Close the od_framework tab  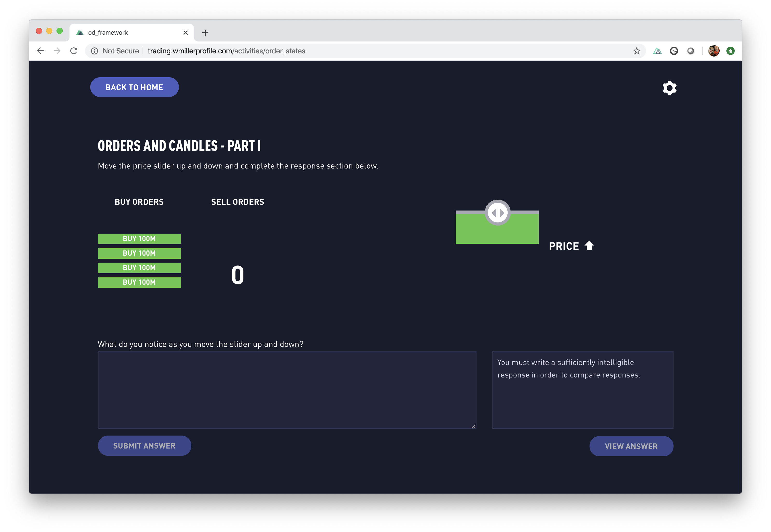click(186, 32)
